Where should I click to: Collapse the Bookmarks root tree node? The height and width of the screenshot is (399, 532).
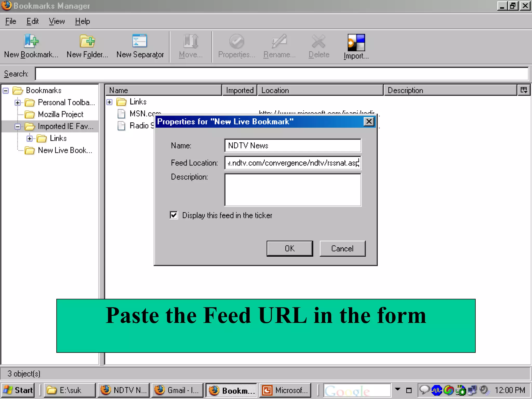click(6, 90)
